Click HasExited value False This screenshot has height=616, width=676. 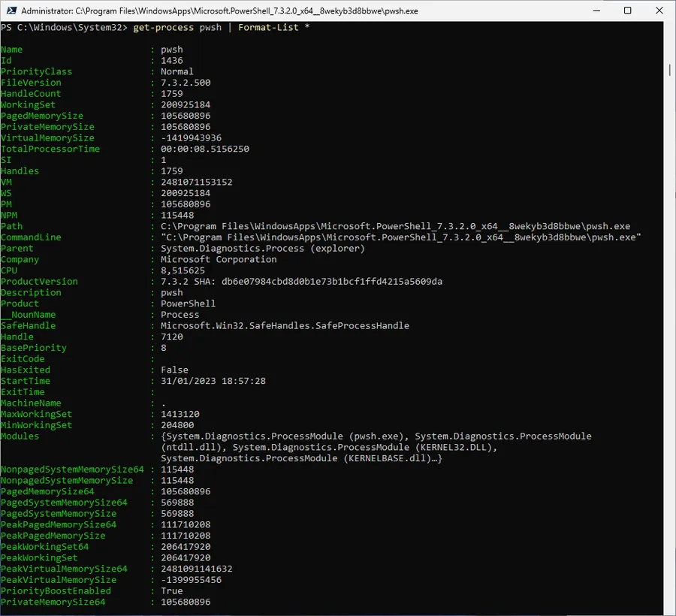click(174, 370)
